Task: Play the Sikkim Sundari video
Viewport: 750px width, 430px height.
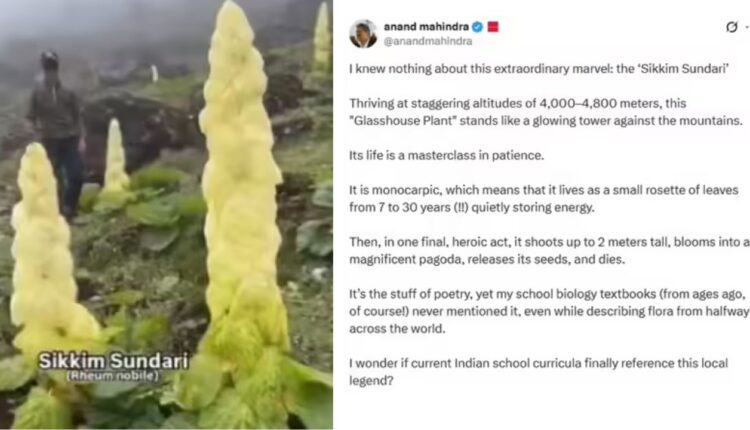Action: point(166,215)
